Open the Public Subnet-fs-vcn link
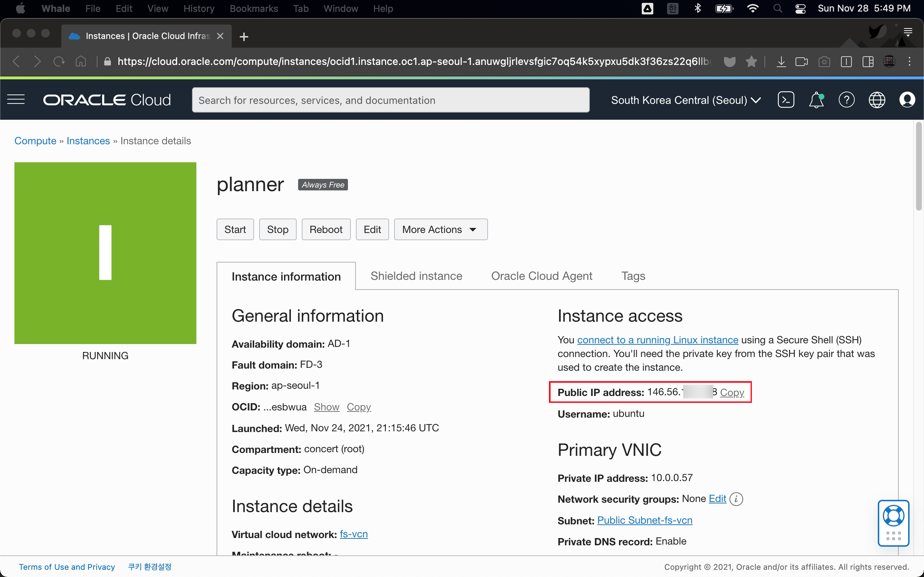Screen dimensions: 924x577 645,520
